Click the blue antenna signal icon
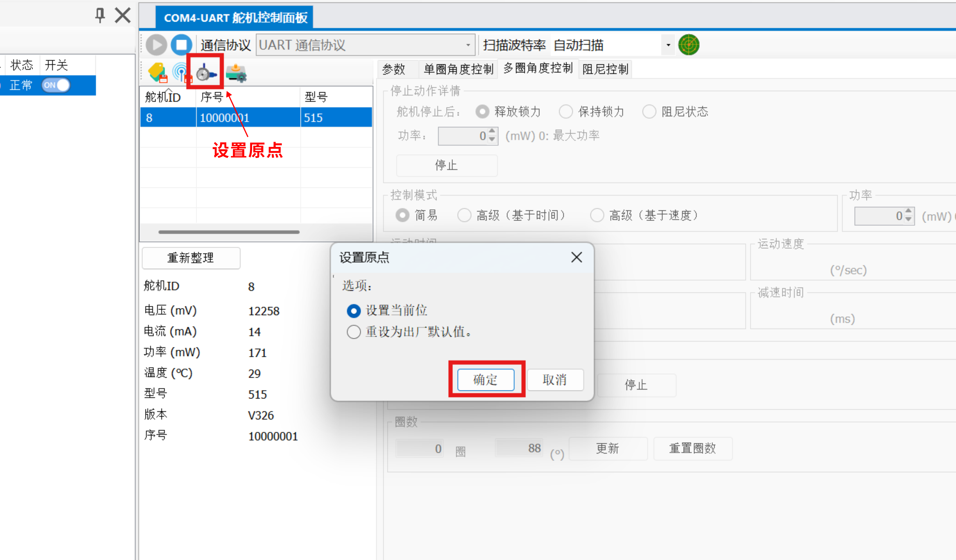 coord(181,72)
